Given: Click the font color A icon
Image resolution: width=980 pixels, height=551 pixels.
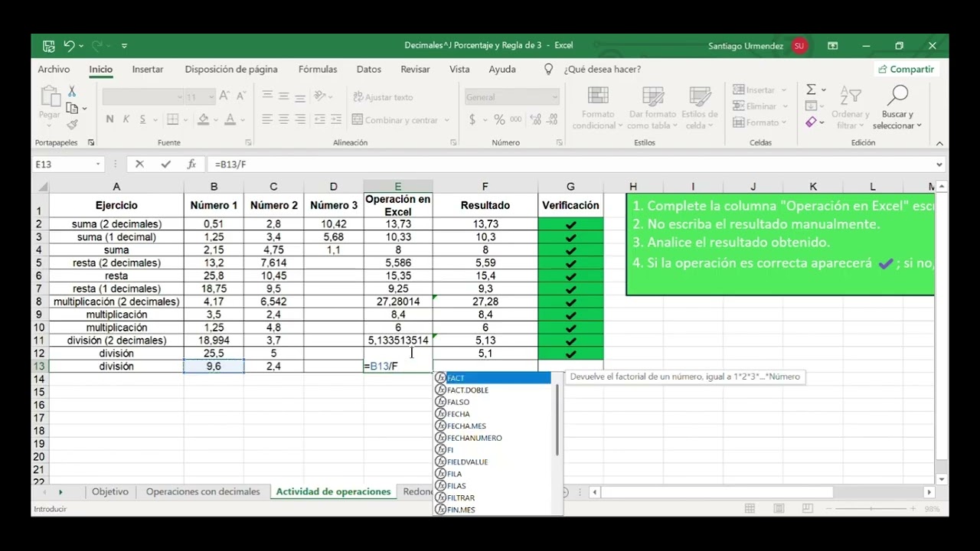Looking at the screenshot, I should (230, 119).
